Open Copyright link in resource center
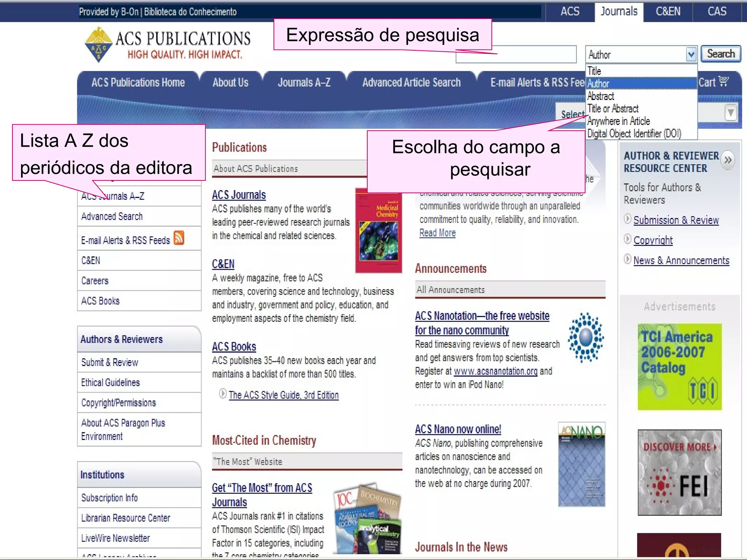747x560 pixels. click(653, 240)
